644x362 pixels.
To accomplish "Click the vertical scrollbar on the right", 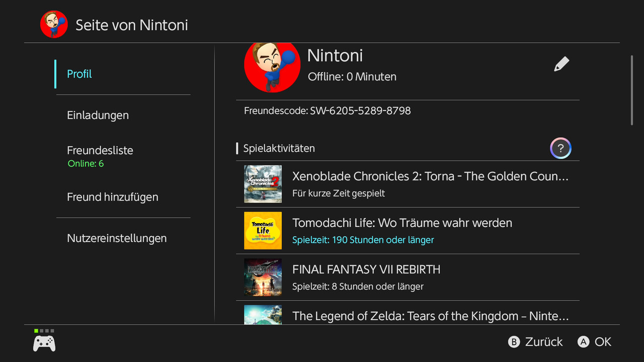I will (x=632, y=90).
